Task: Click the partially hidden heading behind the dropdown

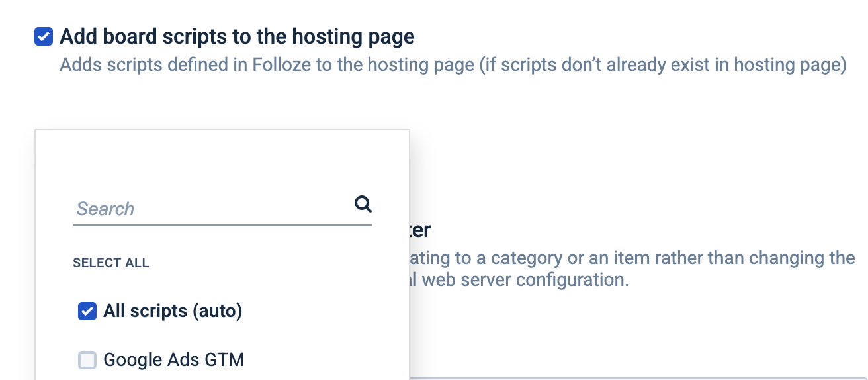Action: (421, 230)
